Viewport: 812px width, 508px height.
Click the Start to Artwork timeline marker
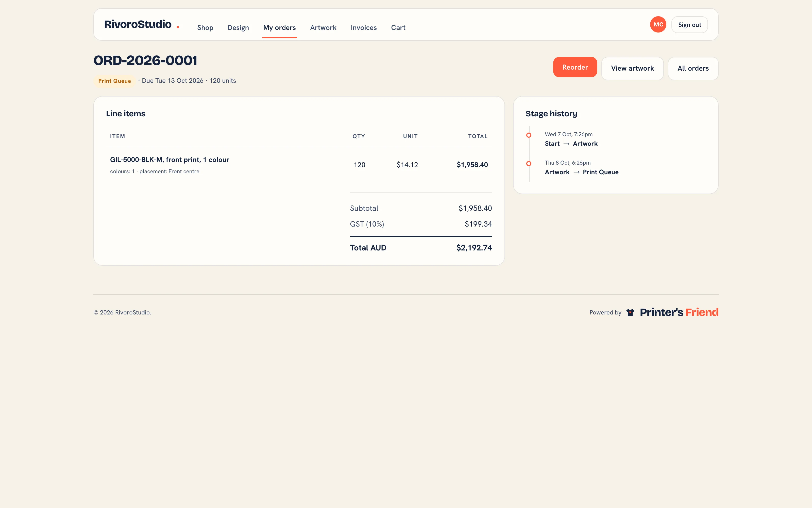pyautogui.click(x=529, y=135)
